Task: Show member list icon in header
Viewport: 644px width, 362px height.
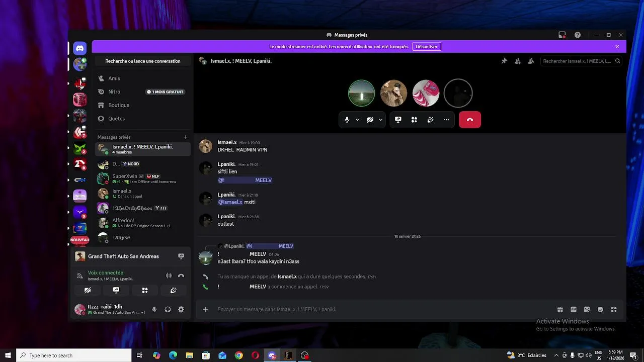Action: click(x=531, y=61)
